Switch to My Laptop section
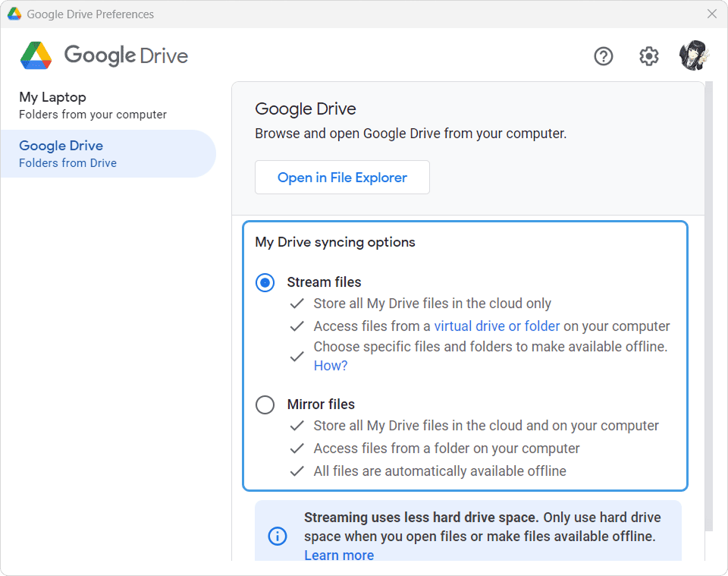Image resolution: width=728 pixels, height=576 pixels. pyautogui.click(x=108, y=105)
